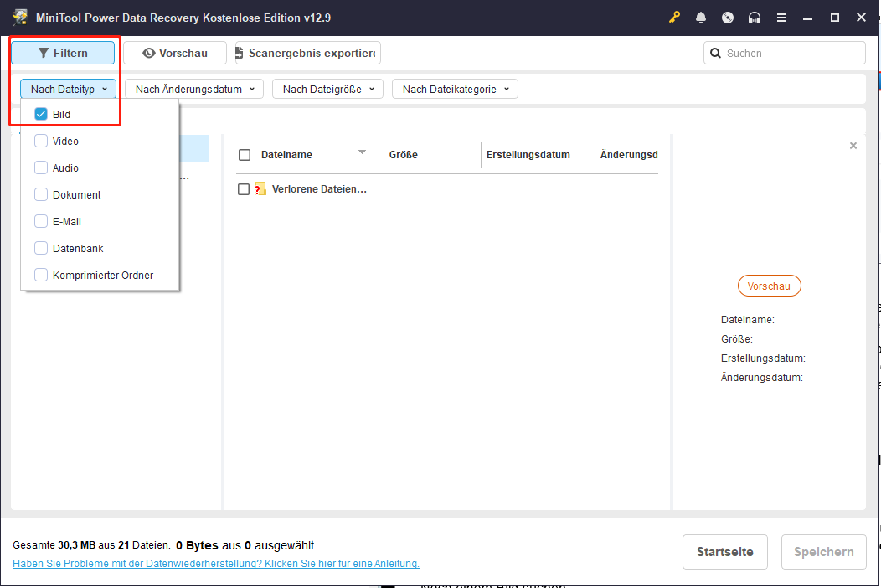
Task: Check the Video file type checkbox
Action: tap(41, 141)
